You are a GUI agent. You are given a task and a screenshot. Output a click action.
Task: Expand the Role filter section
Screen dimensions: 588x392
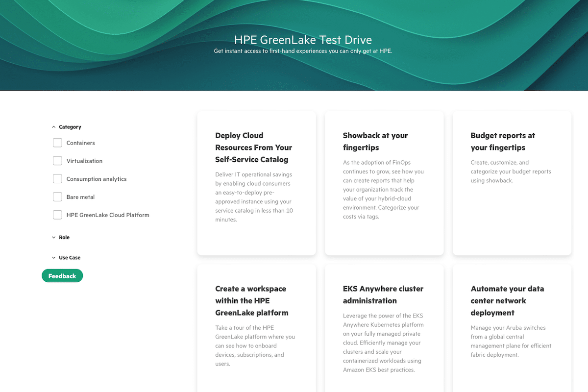point(60,237)
